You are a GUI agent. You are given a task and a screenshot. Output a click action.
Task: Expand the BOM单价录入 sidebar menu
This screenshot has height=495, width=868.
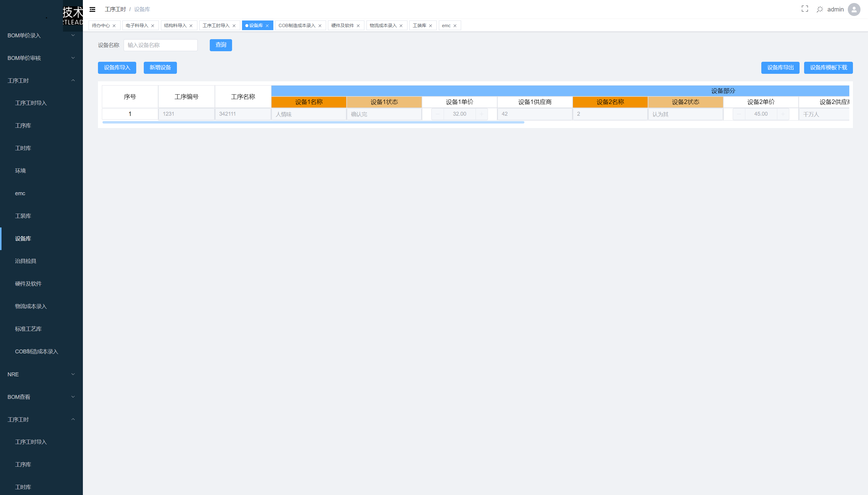41,35
